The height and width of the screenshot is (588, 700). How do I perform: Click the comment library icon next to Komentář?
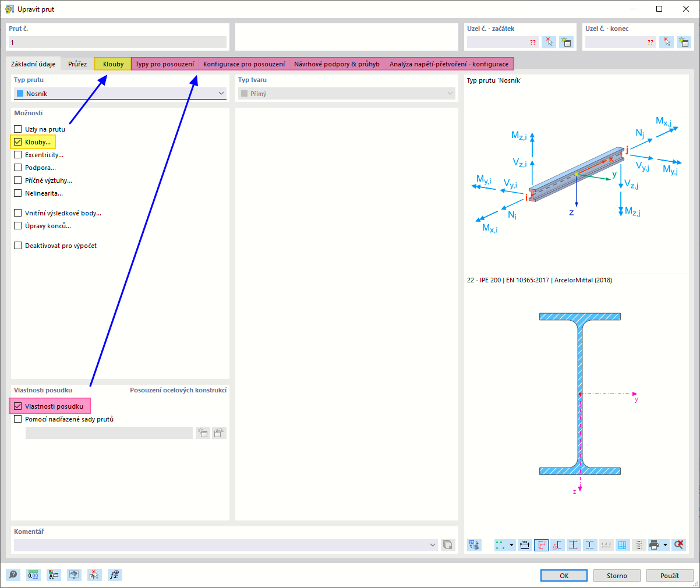coord(447,545)
